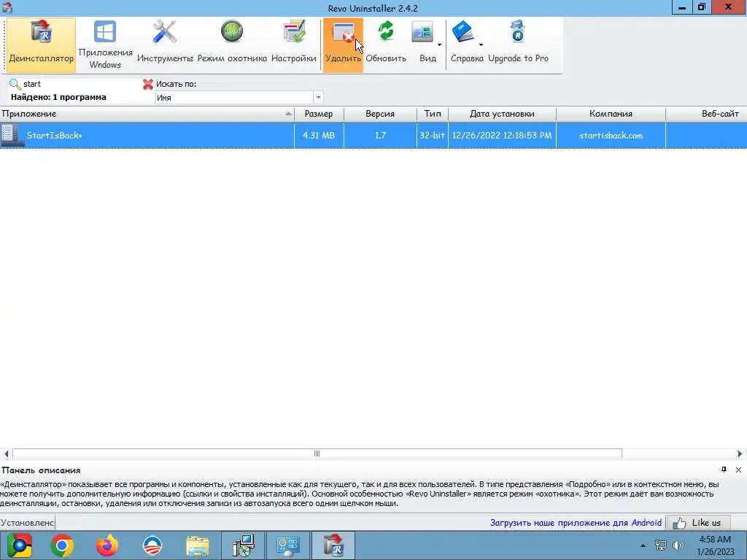The height and width of the screenshot is (560, 747).
Task: Sort by Версия column header
Action: (x=380, y=114)
